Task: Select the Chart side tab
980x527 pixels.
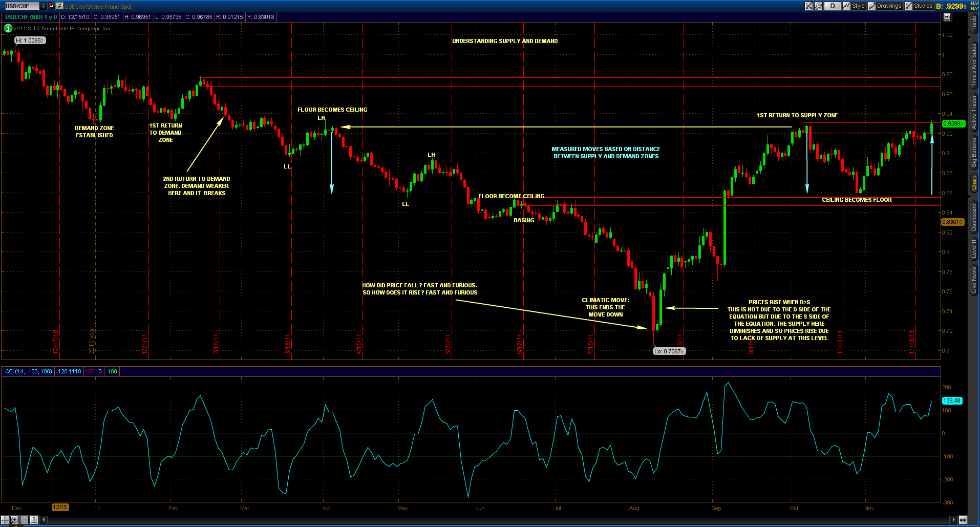Action: pos(974,183)
